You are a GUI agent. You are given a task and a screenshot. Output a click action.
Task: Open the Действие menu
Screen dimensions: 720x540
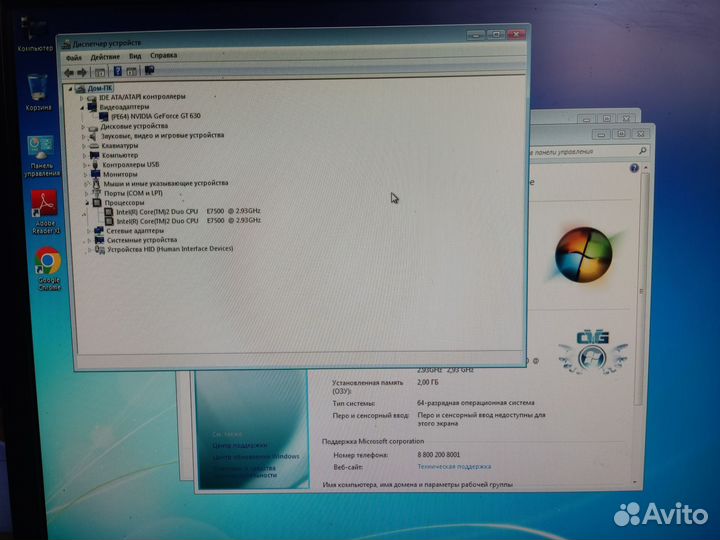105,57
